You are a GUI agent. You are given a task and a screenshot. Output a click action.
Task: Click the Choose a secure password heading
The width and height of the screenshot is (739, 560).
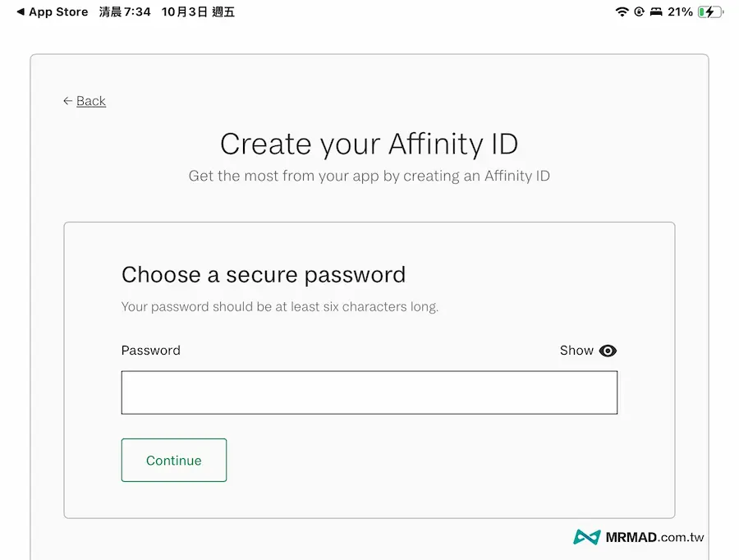(264, 275)
